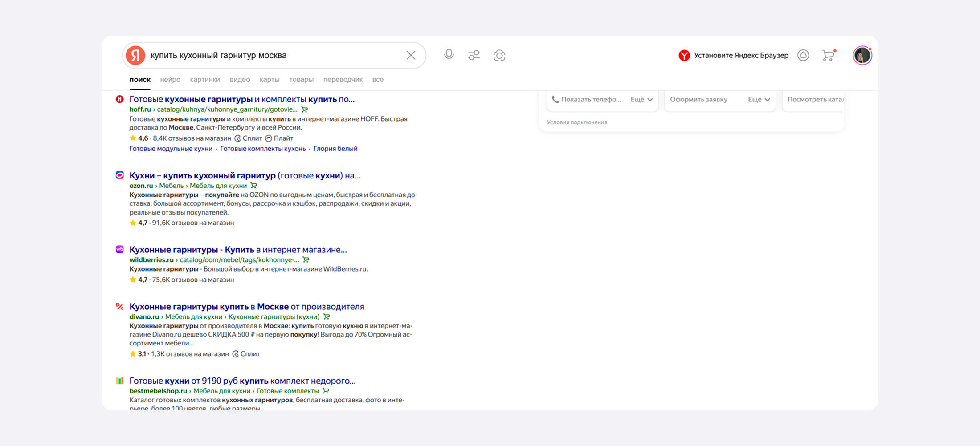The image size is (980, 446).
Task: Click the star rating 4,6 of Hoff
Action: point(139,138)
